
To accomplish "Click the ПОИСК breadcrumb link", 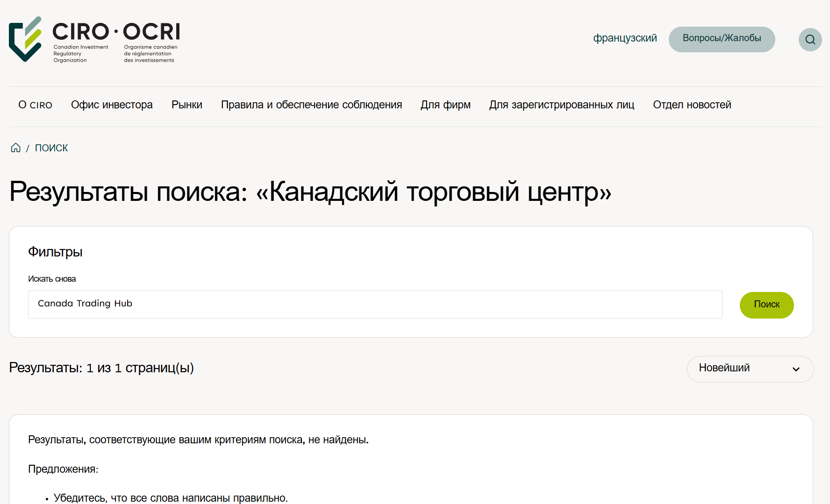I will click(51, 148).
